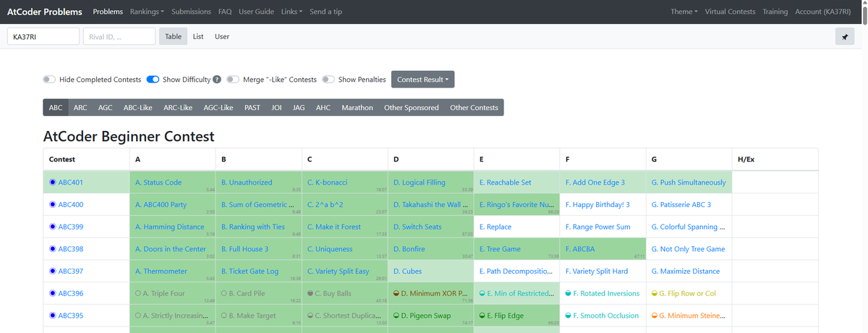
Task: Click the difficulty circle next to ABC400
Action: click(x=53, y=205)
